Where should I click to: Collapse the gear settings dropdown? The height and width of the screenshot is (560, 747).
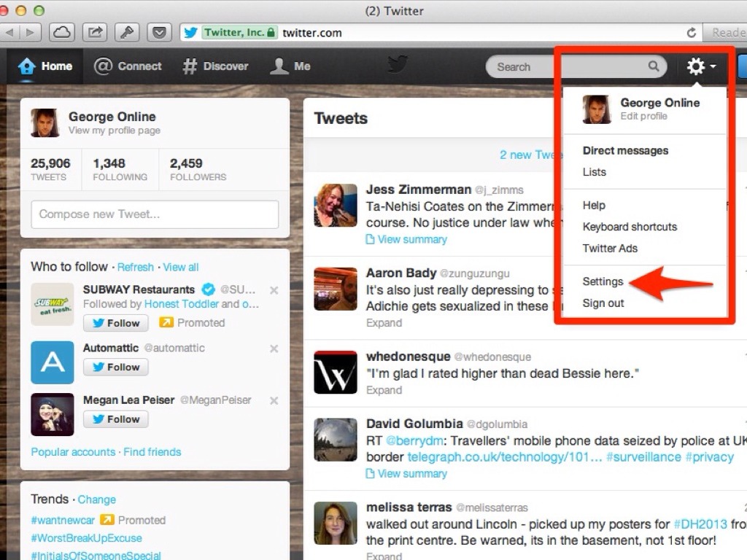pos(700,67)
